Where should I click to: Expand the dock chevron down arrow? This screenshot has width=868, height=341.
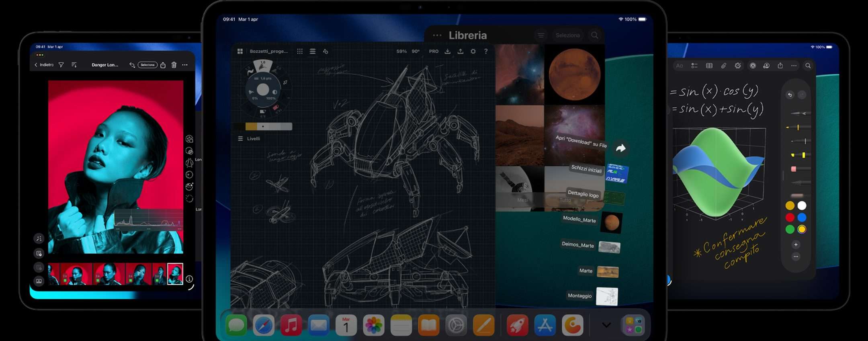click(x=606, y=325)
